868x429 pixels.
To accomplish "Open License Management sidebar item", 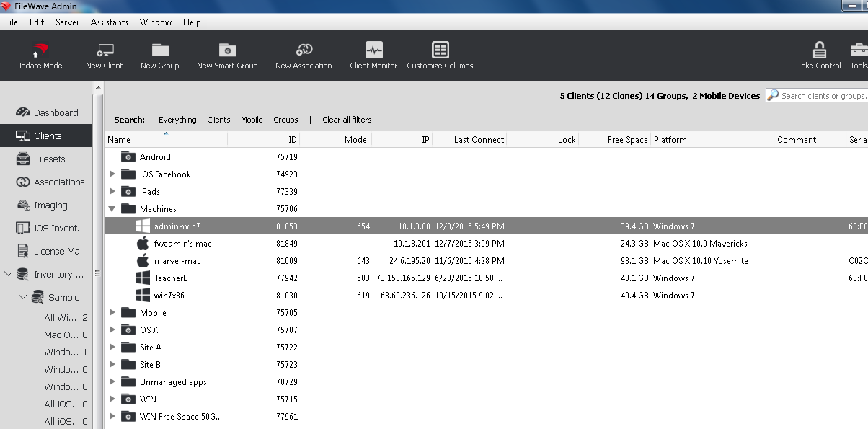I will [51, 251].
